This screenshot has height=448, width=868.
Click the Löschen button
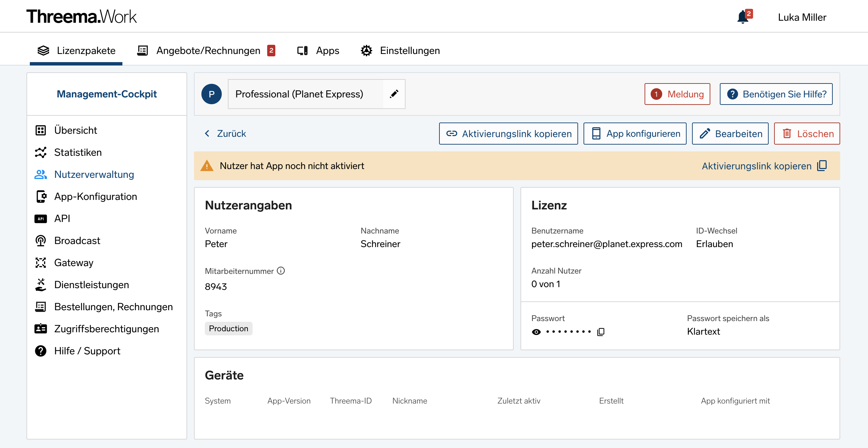coord(807,133)
